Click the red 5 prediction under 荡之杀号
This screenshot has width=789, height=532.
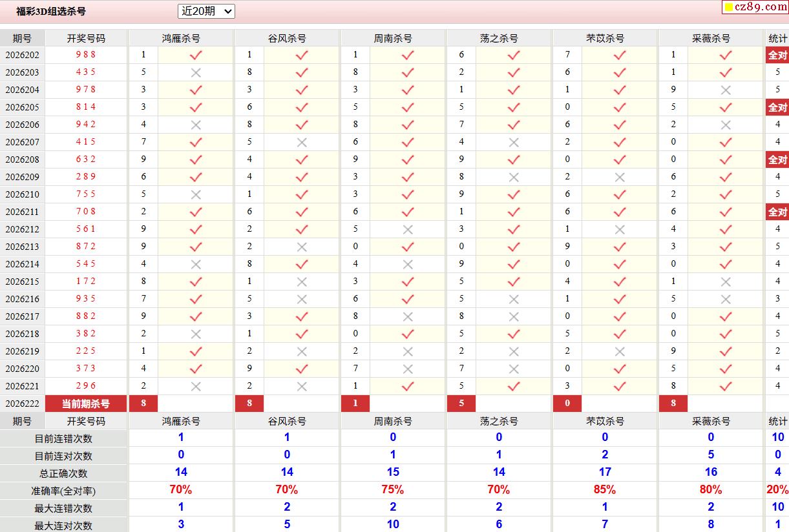tap(461, 404)
